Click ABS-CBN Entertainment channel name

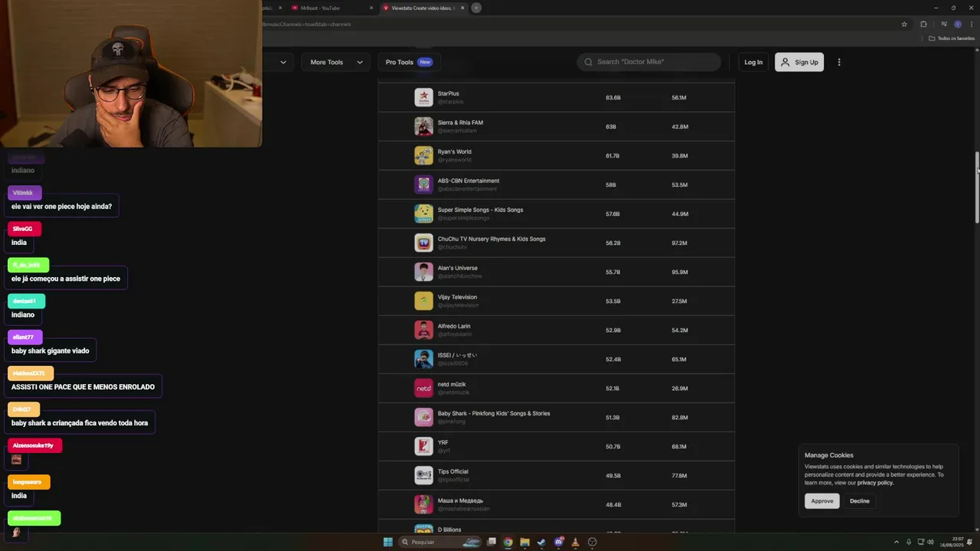click(x=469, y=181)
